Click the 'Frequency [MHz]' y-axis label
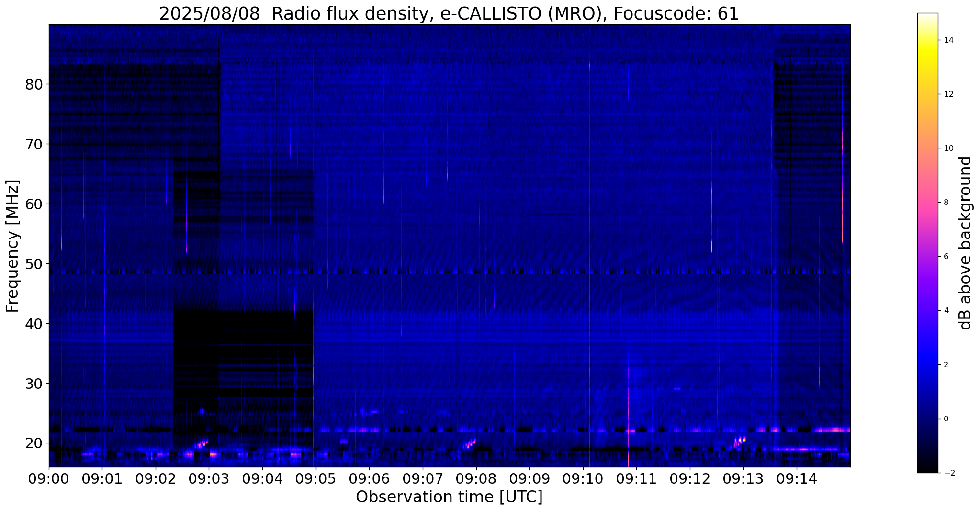Image resolution: width=980 pixels, height=511 pixels. click(x=12, y=246)
